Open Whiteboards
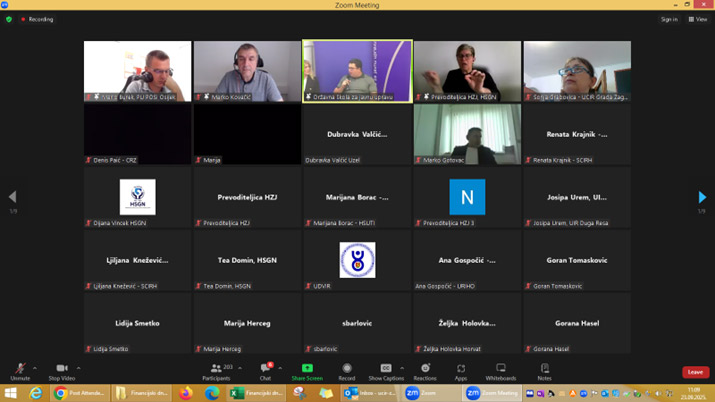 (x=501, y=370)
